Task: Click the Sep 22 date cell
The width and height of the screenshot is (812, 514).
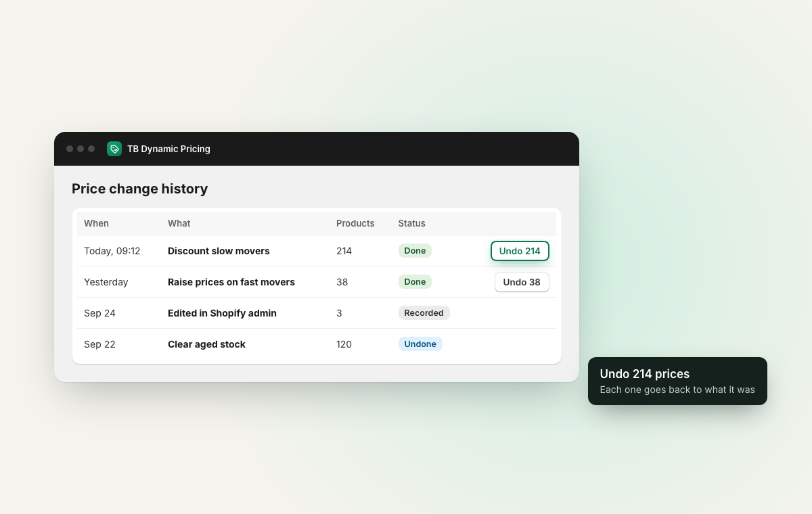Action: [99, 344]
